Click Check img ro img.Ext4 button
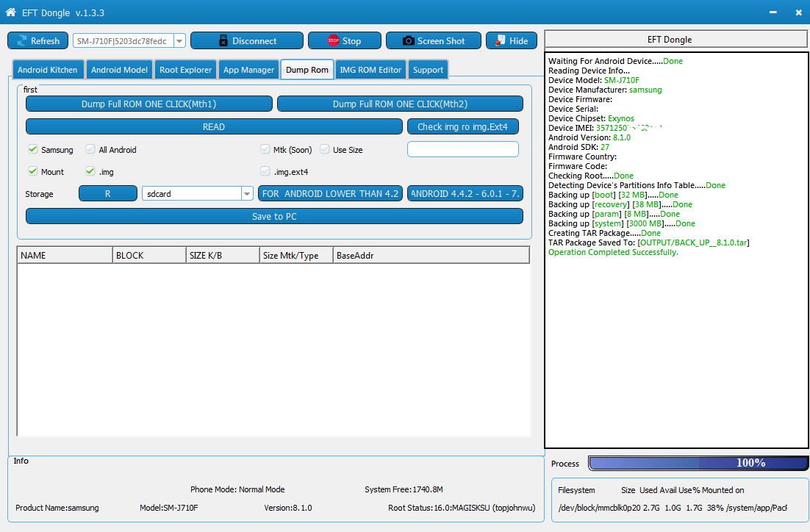 [x=463, y=126]
